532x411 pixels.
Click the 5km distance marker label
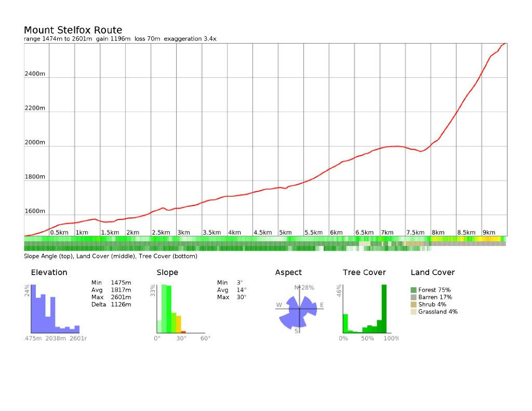tap(285, 232)
